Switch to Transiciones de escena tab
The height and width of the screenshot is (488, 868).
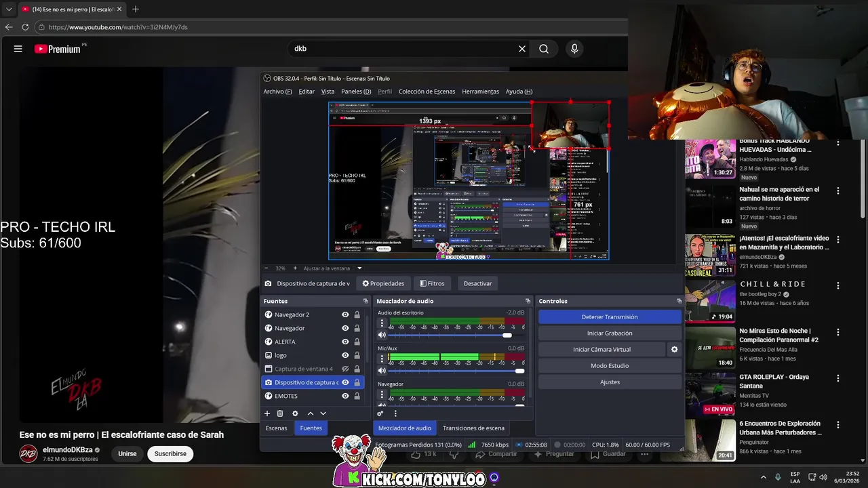click(473, 428)
